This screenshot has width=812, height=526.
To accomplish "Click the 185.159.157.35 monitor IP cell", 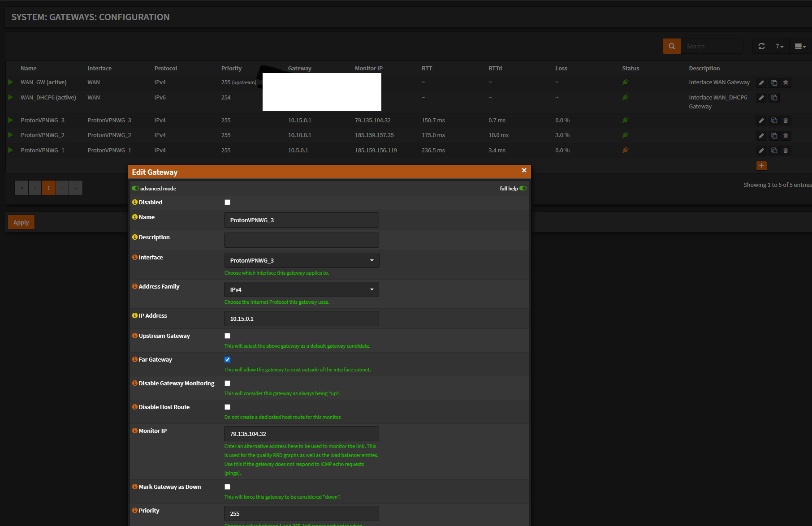I will point(374,135).
